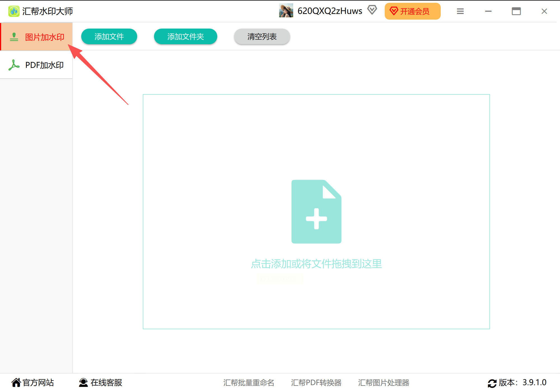
Task: Click the PDF icon beside PDF加水印
Action: click(14, 65)
